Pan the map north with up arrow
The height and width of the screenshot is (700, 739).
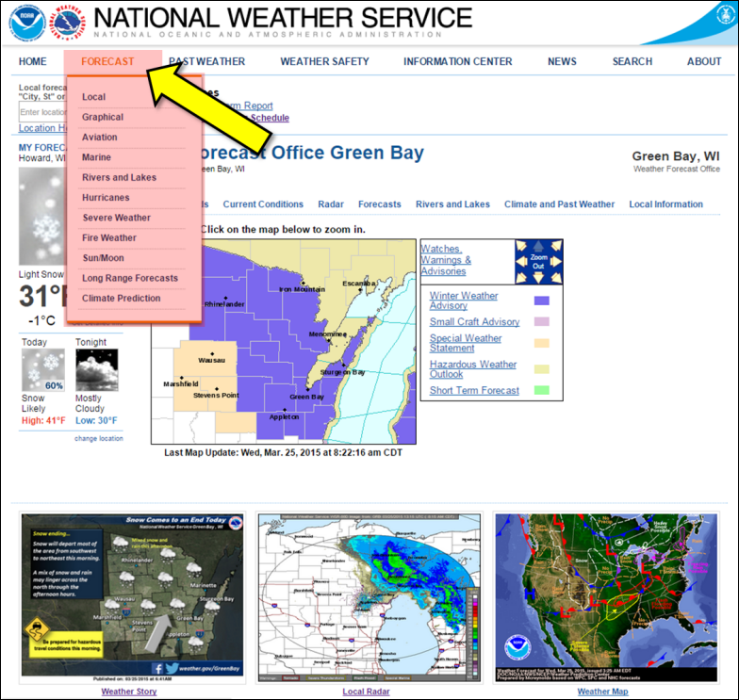tap(538, 245)
